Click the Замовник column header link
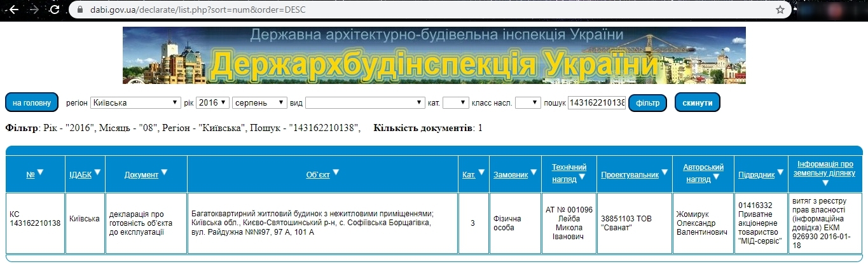 511,175
